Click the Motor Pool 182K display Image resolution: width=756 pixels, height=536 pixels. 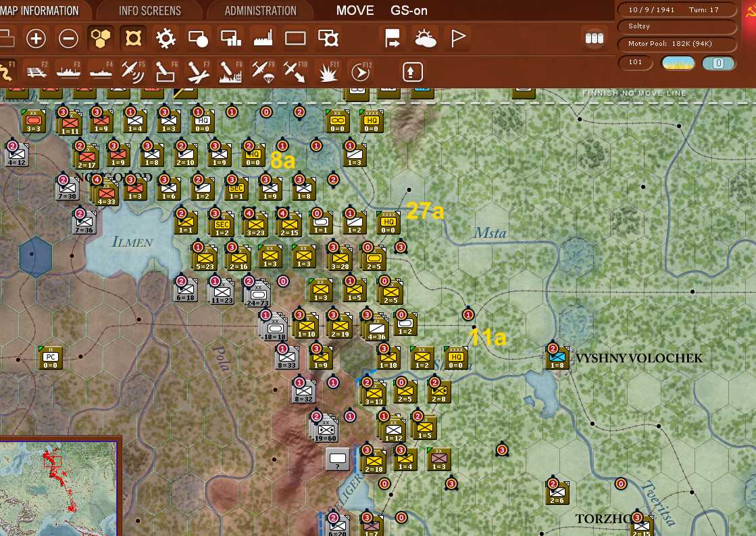[x=677, y=45]
